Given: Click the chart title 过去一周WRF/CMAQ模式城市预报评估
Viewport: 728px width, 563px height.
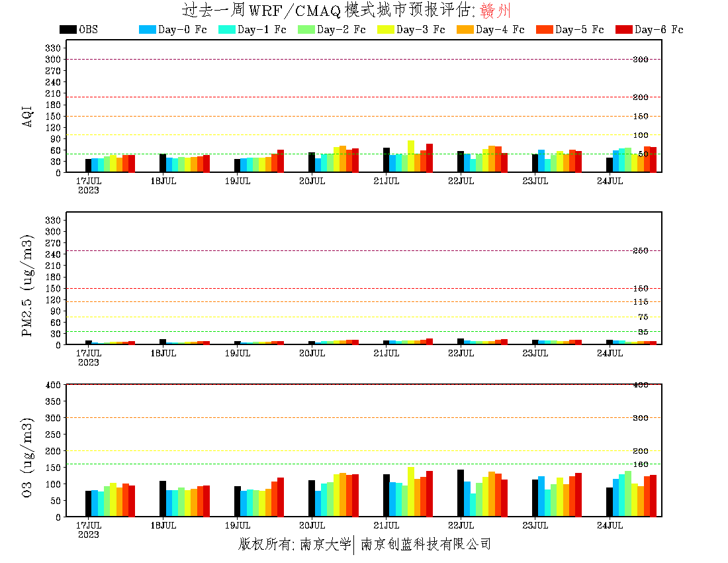Looking at the screenshot, I should tap(326, 10).
